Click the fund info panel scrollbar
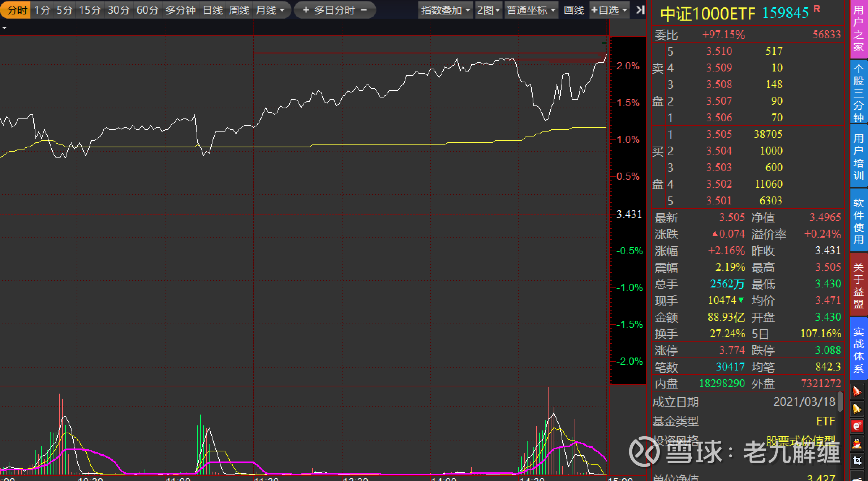This screenshot has height=481, width=868. click(840, 402)
